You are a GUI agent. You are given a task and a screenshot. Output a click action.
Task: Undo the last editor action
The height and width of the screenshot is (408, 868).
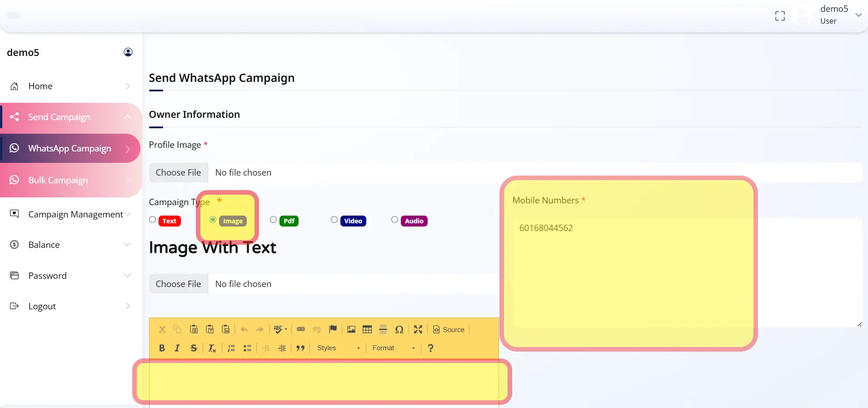point(244,329)
